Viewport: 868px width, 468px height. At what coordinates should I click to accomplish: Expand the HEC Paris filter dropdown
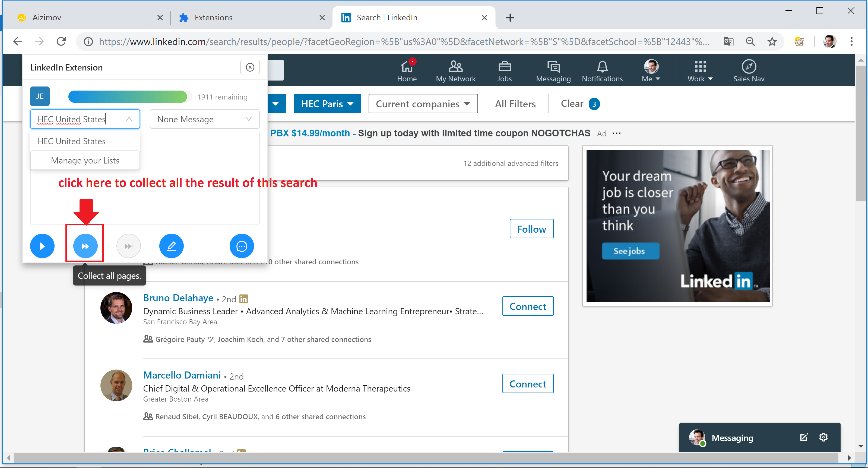pyautogui.click(x=327, y=104)
